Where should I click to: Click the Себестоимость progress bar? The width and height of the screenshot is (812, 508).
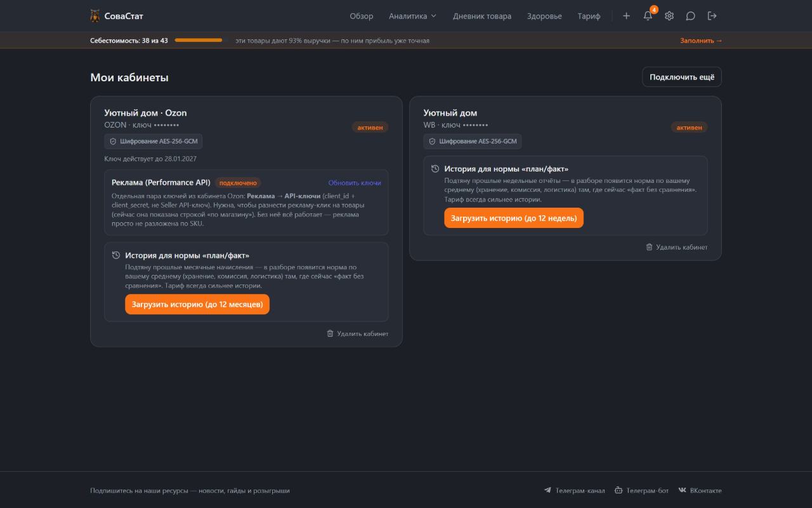(202, 40)
